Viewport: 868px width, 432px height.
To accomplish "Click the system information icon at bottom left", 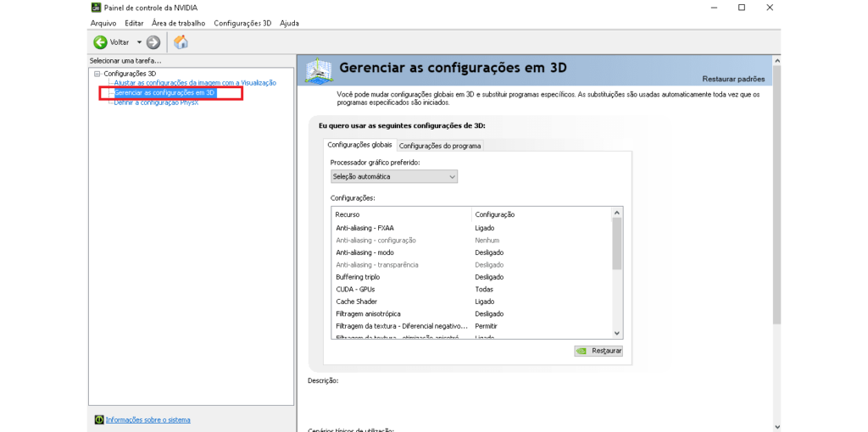I will click(x=99, y=419).
